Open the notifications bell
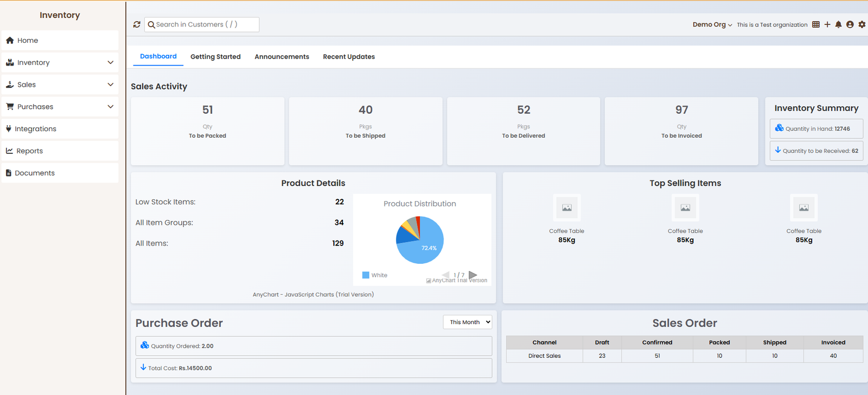Image resolution: width=868 pixels, height=395 pixels. point(838,24)
